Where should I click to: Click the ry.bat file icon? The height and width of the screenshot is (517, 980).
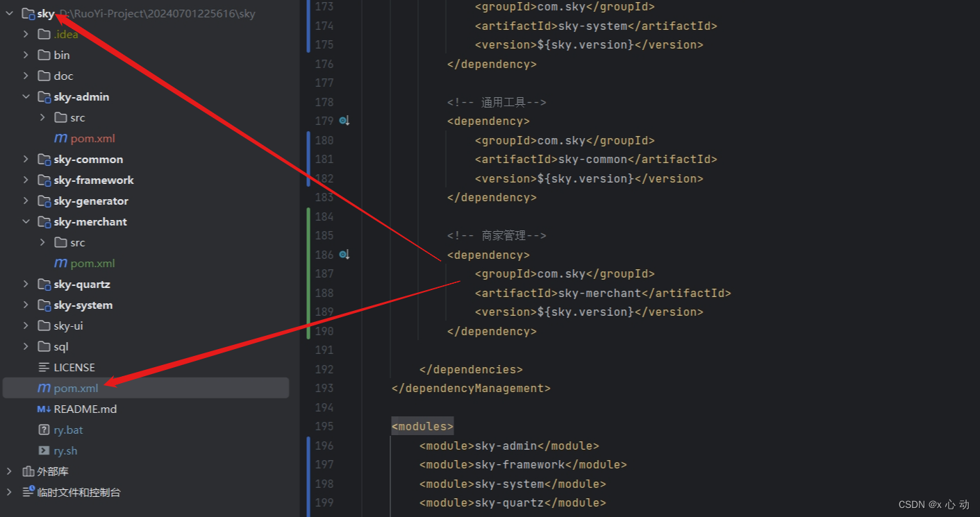(44, 430)
